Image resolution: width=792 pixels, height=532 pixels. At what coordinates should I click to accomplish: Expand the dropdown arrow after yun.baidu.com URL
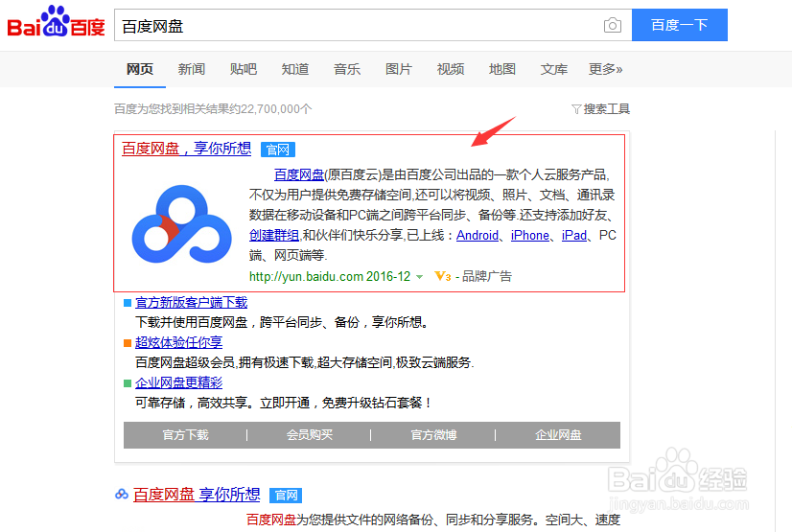pos(419,277)
